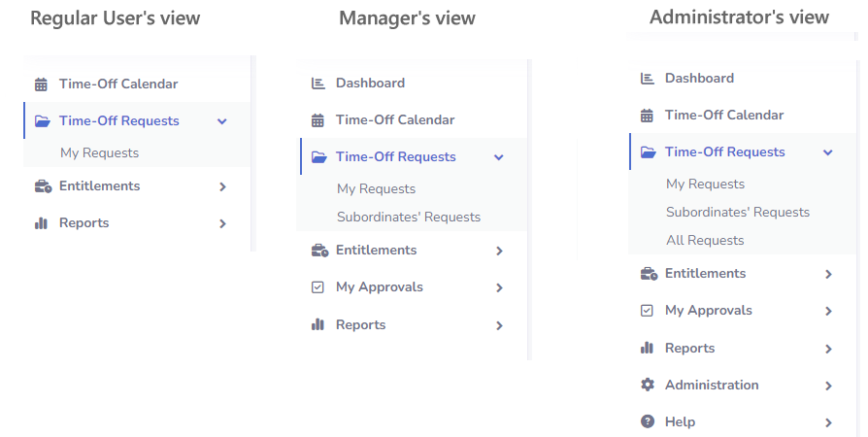Click the Administration gear icon

click(648, 385)
